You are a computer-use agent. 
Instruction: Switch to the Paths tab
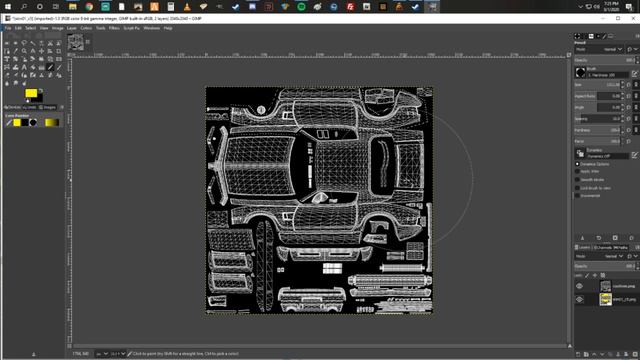pyautogui.click(x=620, y=247)
